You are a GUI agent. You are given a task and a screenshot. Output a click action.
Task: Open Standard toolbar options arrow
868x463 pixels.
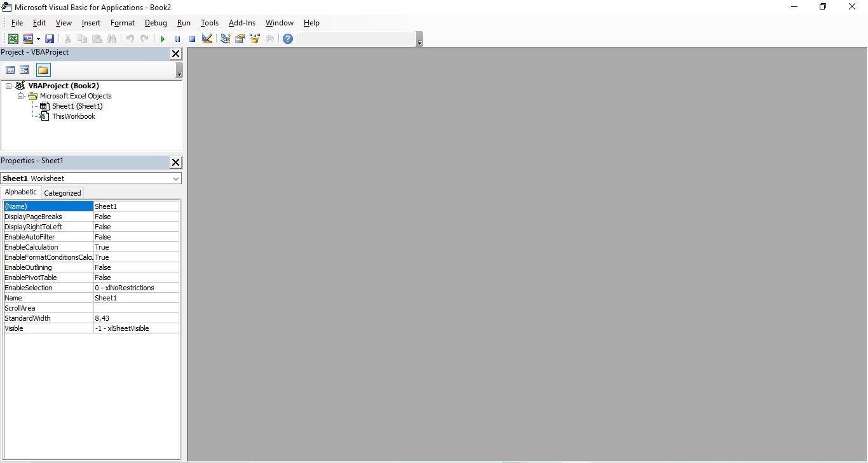(x=419, y=41)
